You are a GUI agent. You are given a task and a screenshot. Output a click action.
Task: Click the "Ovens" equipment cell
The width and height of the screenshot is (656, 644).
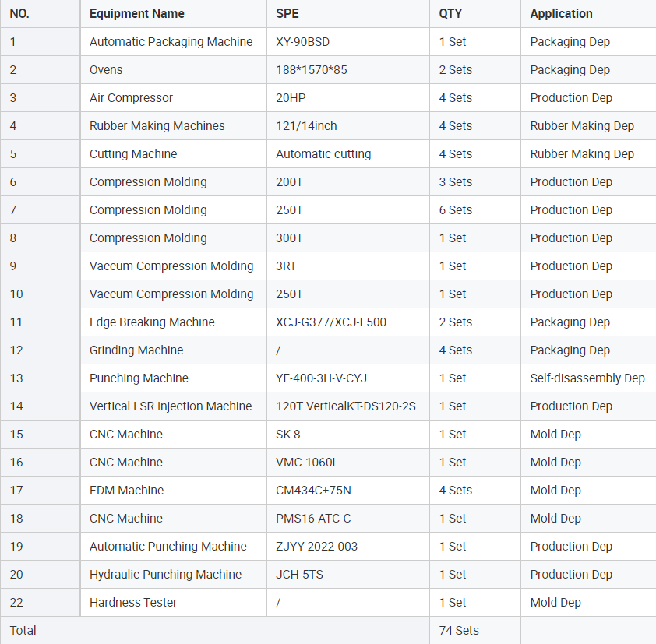[106, 70]
